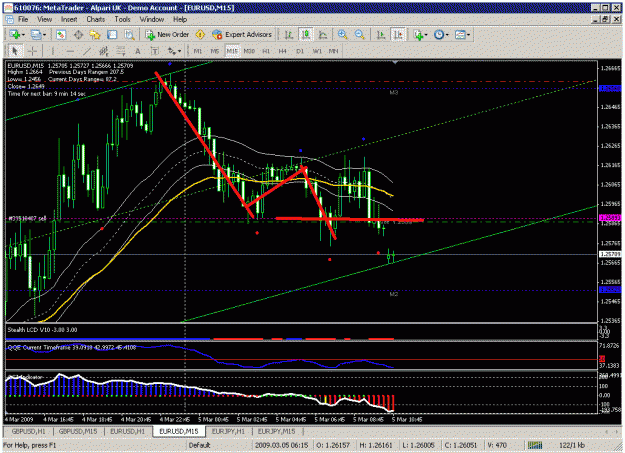Open the Charts menu

[x=96, y=19]
